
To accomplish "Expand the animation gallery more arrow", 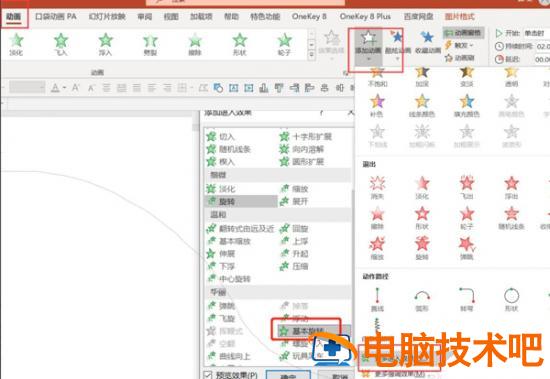I will tap(311, 55).
